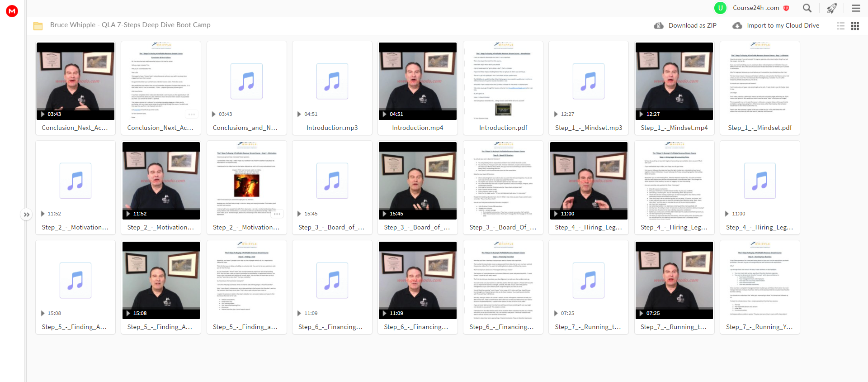Open the search magnifier icon
The image size is (868, 382).
pyautogui.click(x=807, y=8)
